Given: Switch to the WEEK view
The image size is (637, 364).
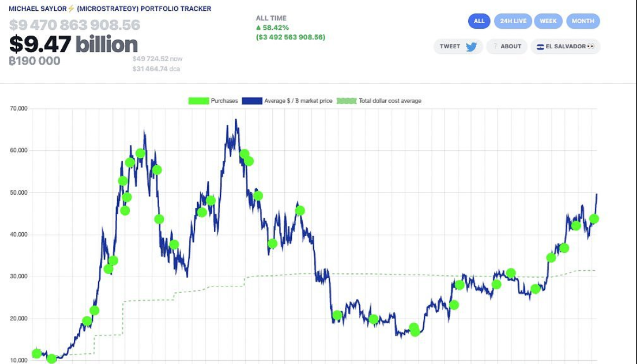Looking at the screenshot, I should tap(548, 21).
